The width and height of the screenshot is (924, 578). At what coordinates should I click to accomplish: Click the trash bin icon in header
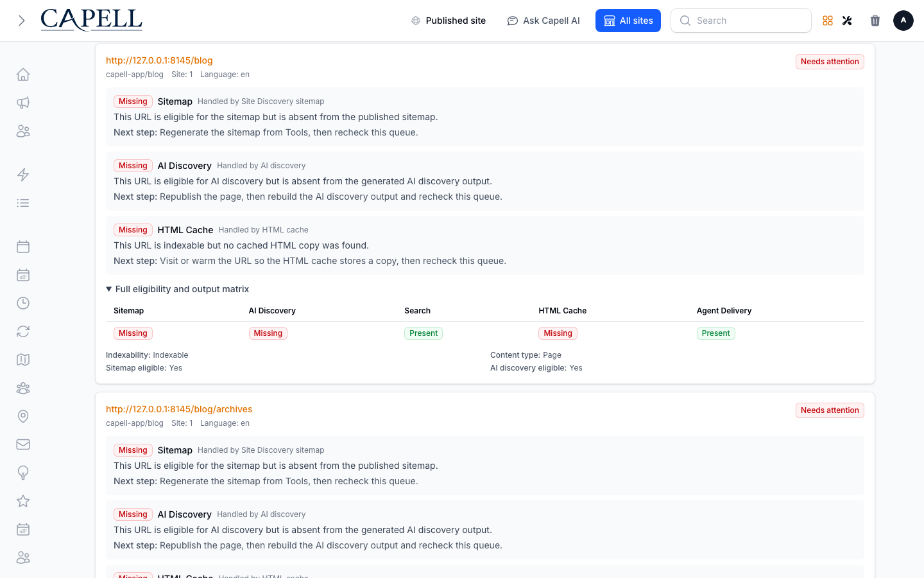(x=875, y=21)
